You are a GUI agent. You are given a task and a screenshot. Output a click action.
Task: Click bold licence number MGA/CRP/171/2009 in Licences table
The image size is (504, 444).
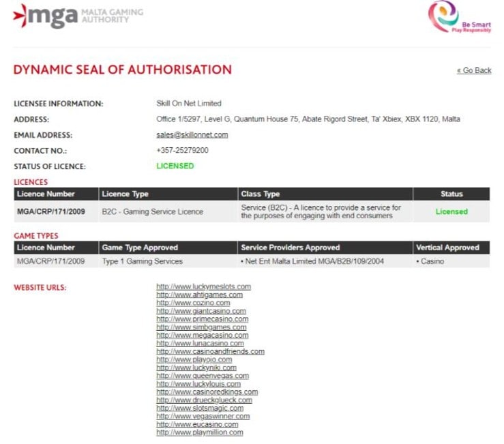click(x=50, y=211)
